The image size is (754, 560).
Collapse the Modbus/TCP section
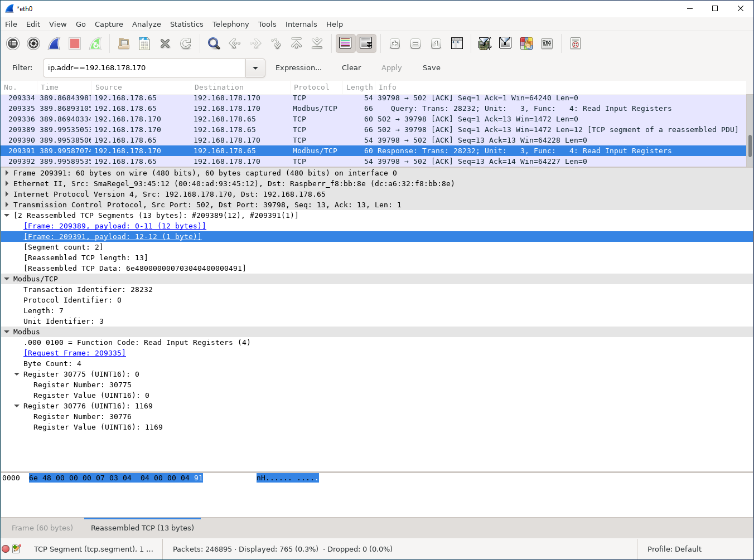7,279
